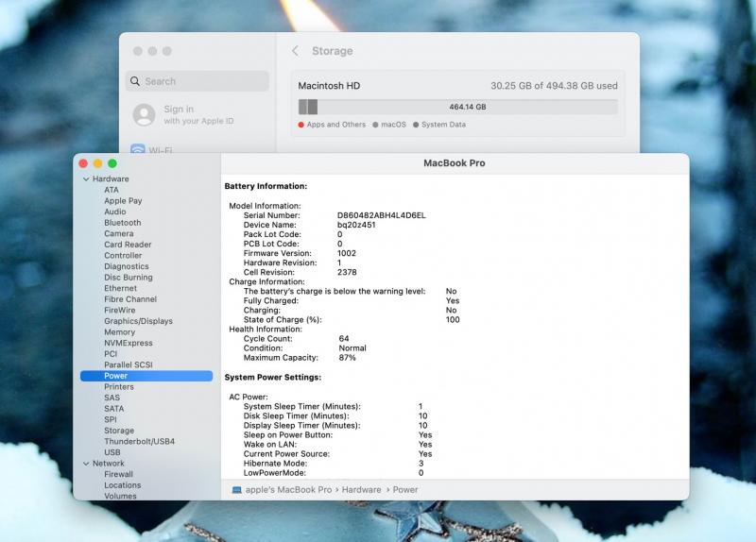
Task: Click the Battery Information heading
Action: (x=266, y=186)
